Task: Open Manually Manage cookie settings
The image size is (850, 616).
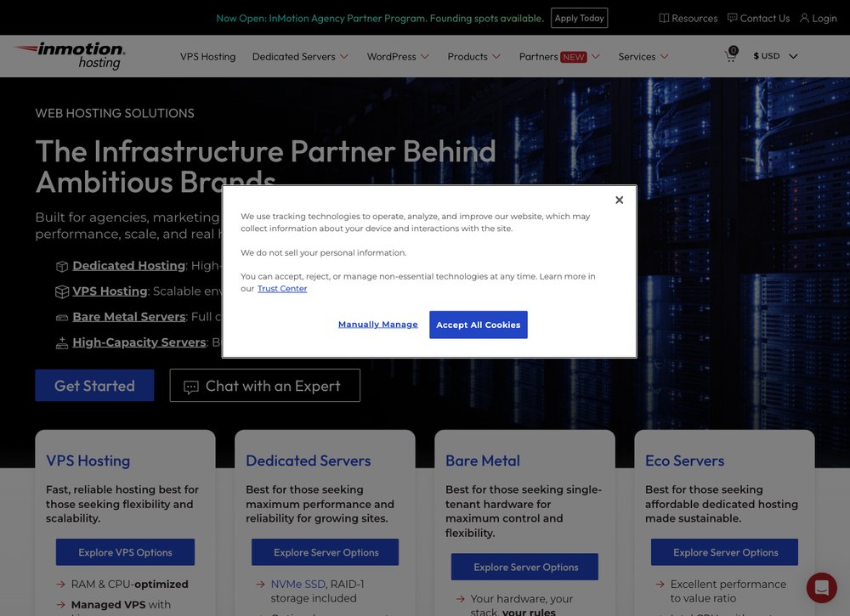Action: (378, 325)
